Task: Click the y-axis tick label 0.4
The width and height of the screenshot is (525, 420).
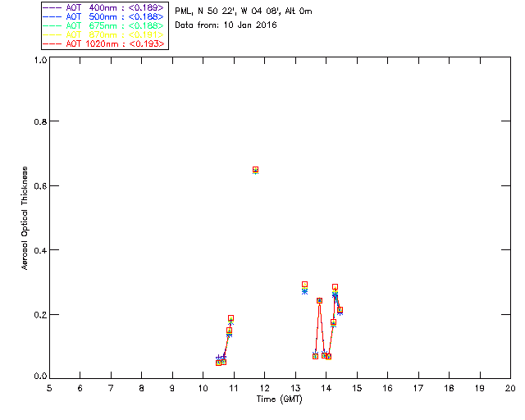Action: point(40,250)
